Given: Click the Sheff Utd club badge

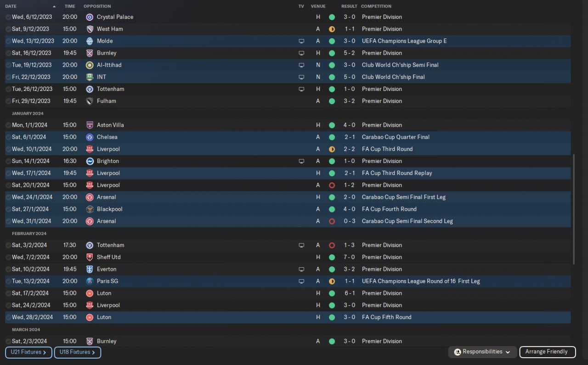Looking at the screenshot, I should [90, 257].
